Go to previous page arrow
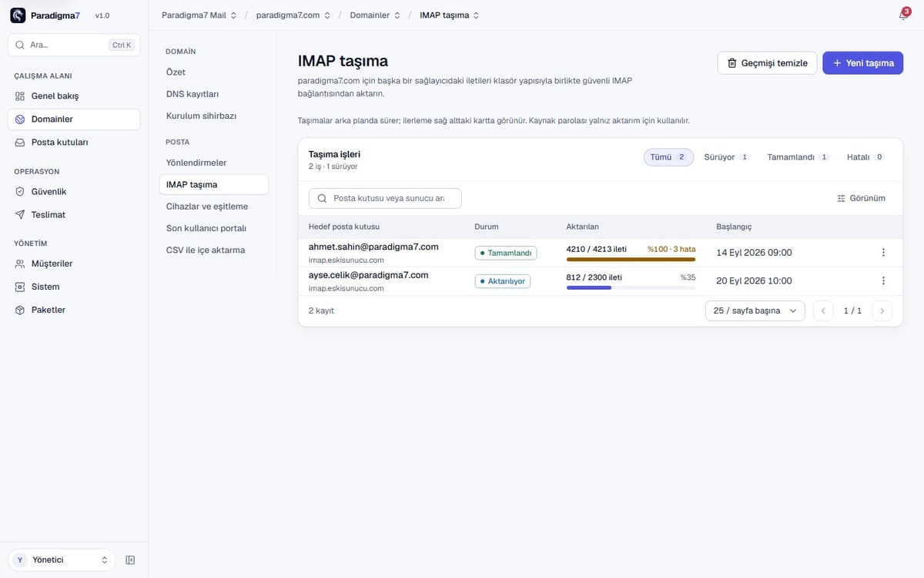 click(x=823, y=311)
